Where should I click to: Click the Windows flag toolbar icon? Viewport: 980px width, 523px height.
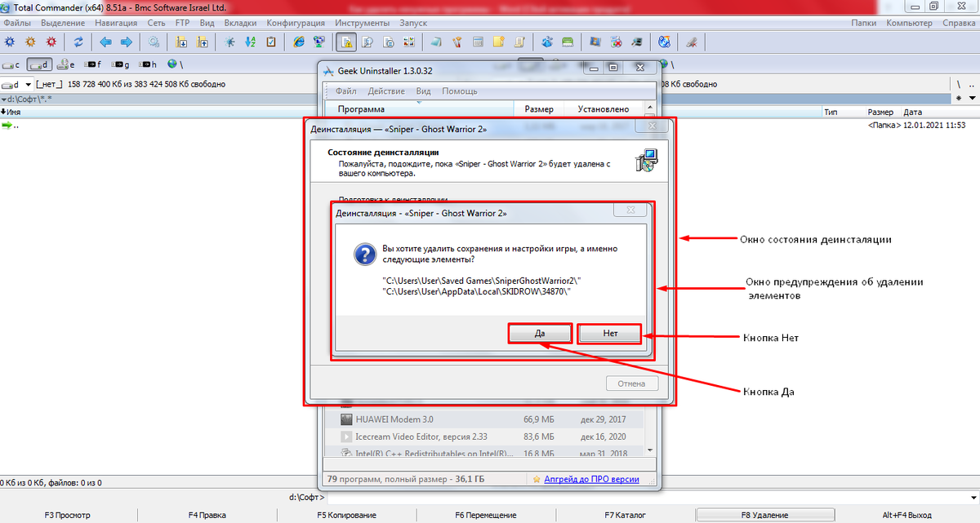click(595, 42)
